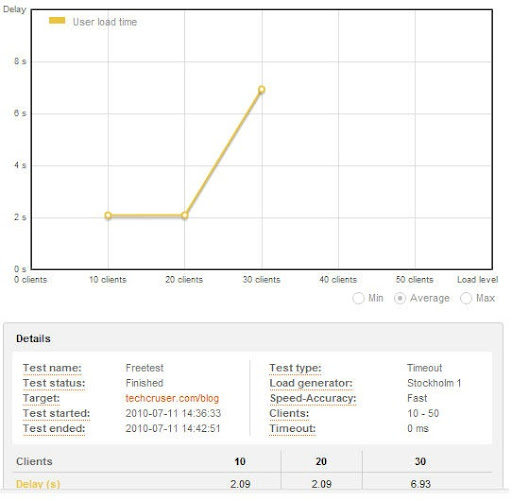Select the Min radio button
The height and width of the screenshot is (501, 512).
[358, 298]
